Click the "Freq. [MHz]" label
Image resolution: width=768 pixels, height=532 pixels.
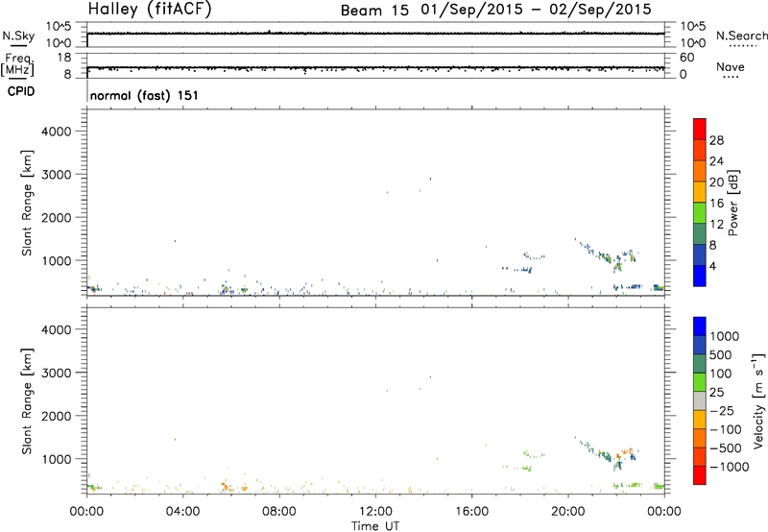(x=18, y=64)
